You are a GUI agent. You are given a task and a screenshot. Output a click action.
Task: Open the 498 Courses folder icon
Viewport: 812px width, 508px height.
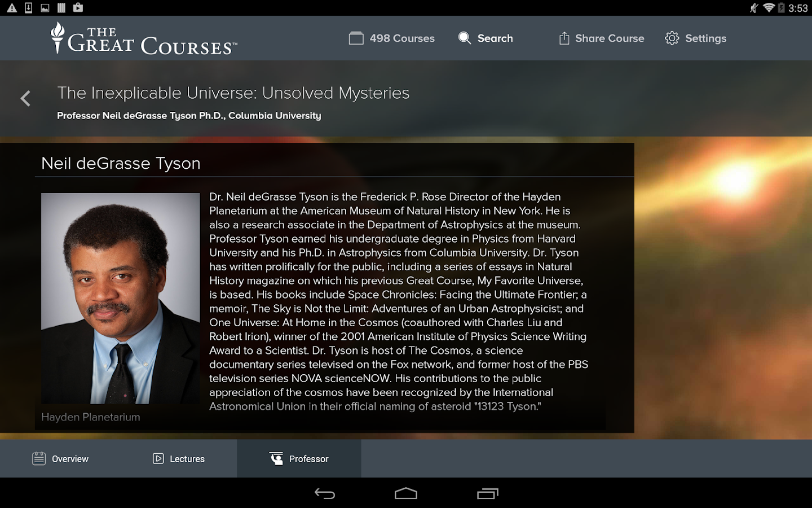click(x=356, y=38)
